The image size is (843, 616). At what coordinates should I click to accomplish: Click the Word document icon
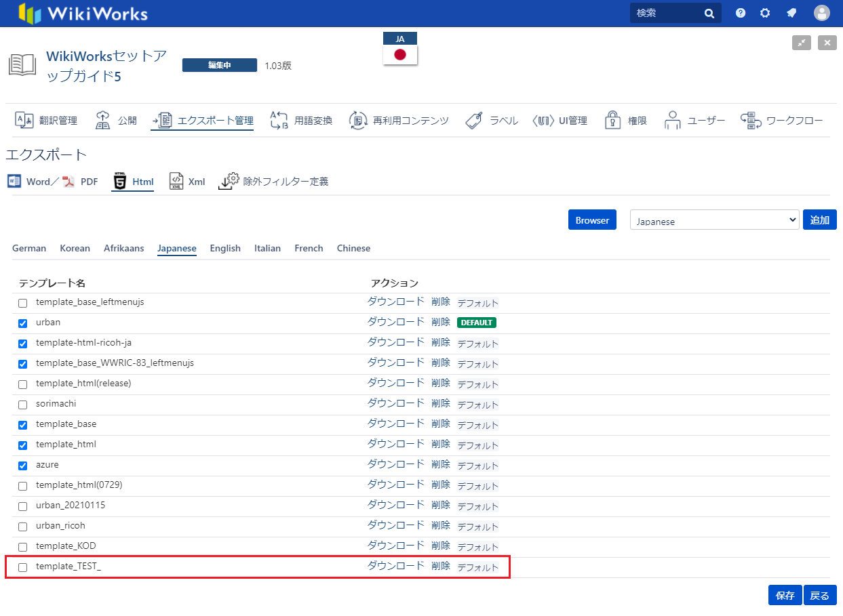14,182
